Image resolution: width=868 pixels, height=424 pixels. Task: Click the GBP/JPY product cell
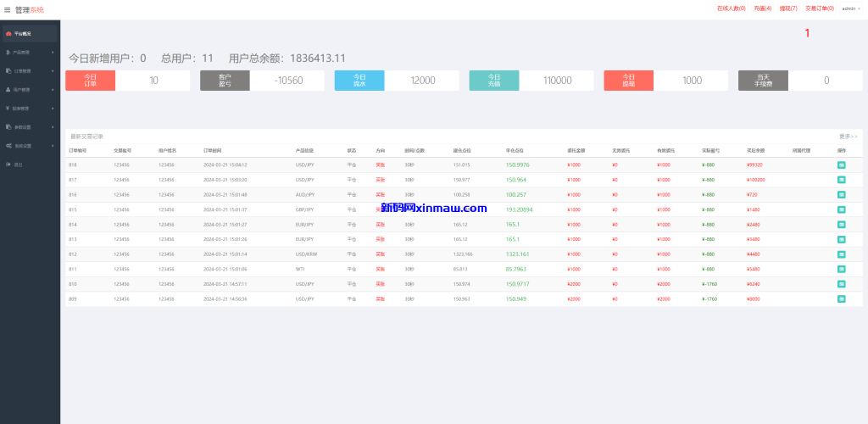305,209
